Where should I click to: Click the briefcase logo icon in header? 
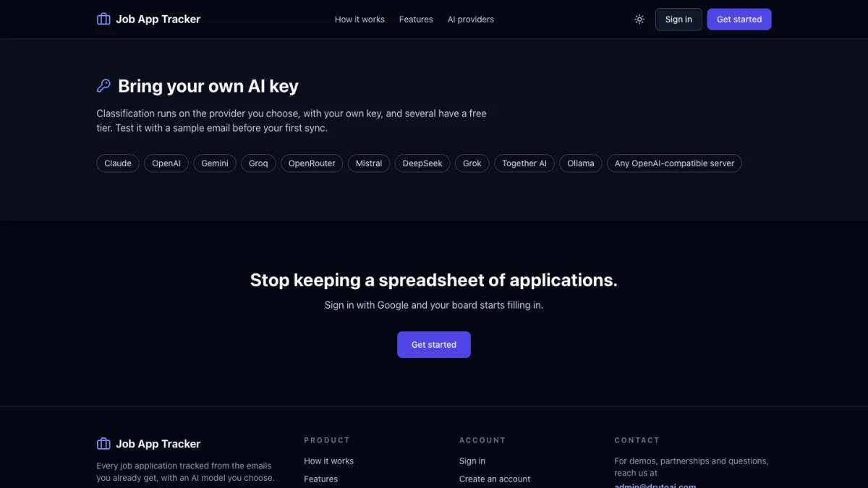tap(103, 20)
